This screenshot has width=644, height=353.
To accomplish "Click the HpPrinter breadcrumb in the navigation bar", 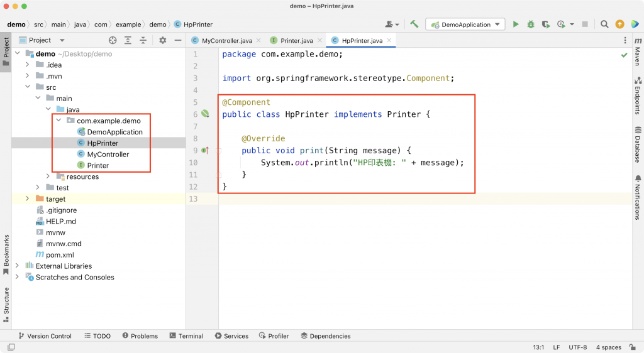I will tap(194, 24).
